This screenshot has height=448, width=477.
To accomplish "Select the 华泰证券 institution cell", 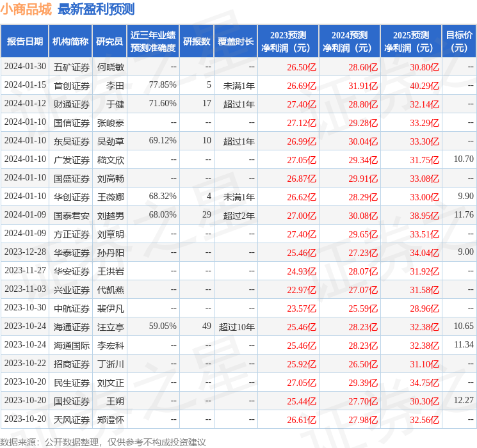I will [x=72, y=253].
